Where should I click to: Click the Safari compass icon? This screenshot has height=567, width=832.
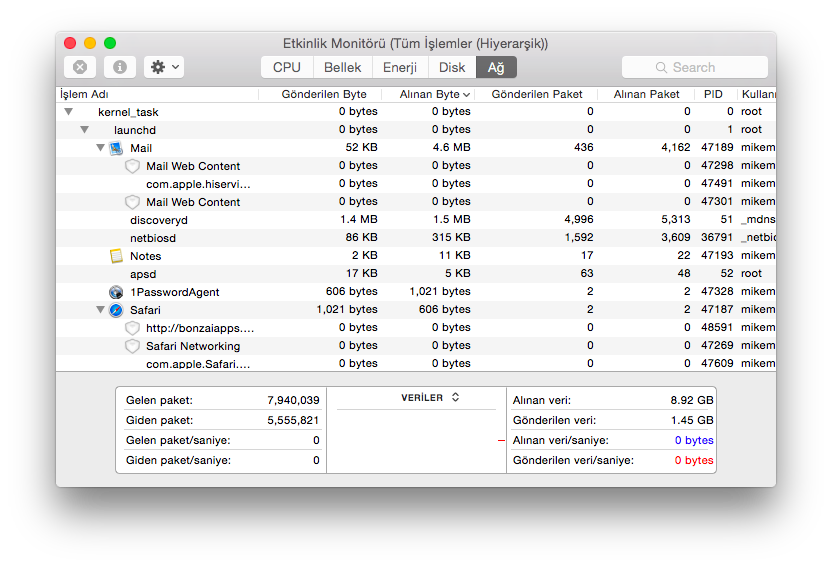(116, 310)
